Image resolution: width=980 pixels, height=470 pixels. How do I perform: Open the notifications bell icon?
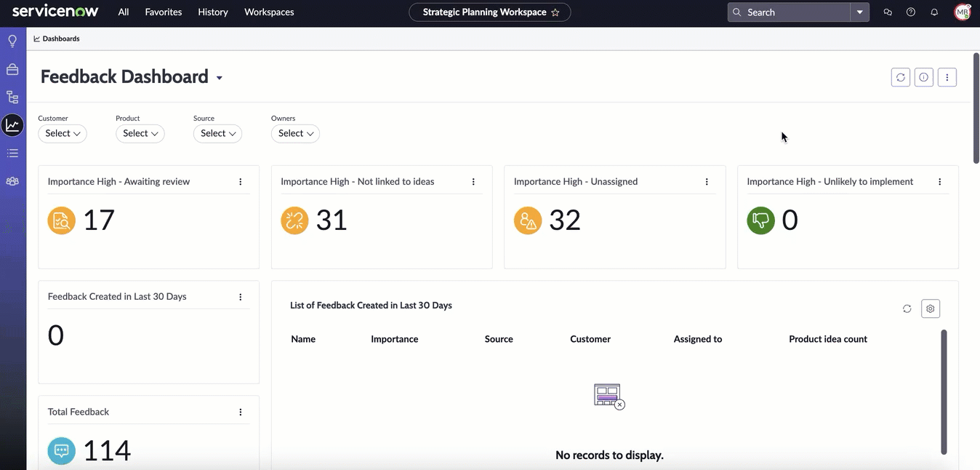(x=934, y=12)
